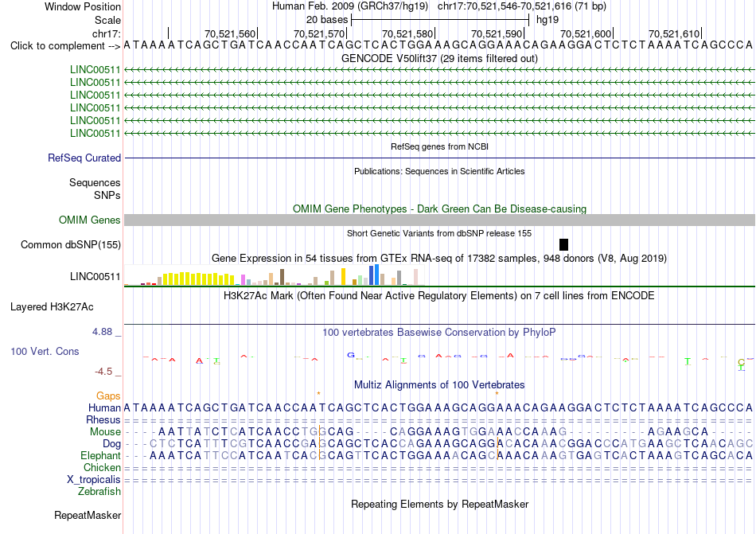756x534 pixels.
Task: Click the Dog aligned sequence row
Action: click(x=439, y=444)
